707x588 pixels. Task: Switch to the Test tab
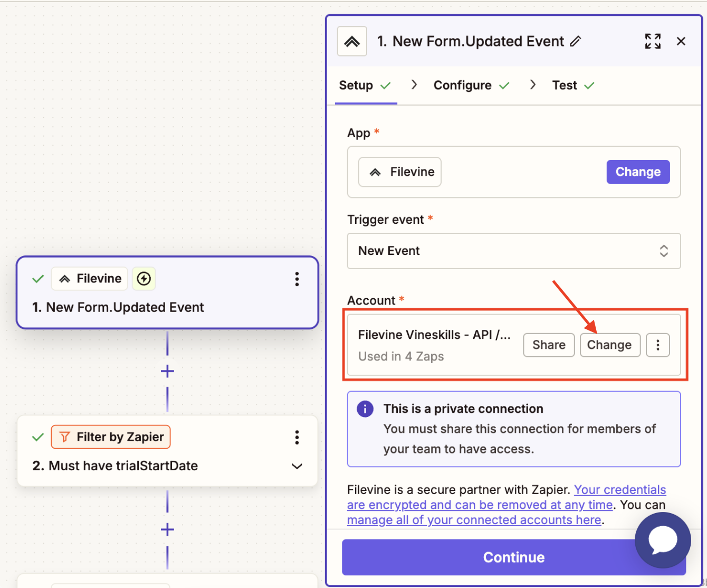pos(574,86)
